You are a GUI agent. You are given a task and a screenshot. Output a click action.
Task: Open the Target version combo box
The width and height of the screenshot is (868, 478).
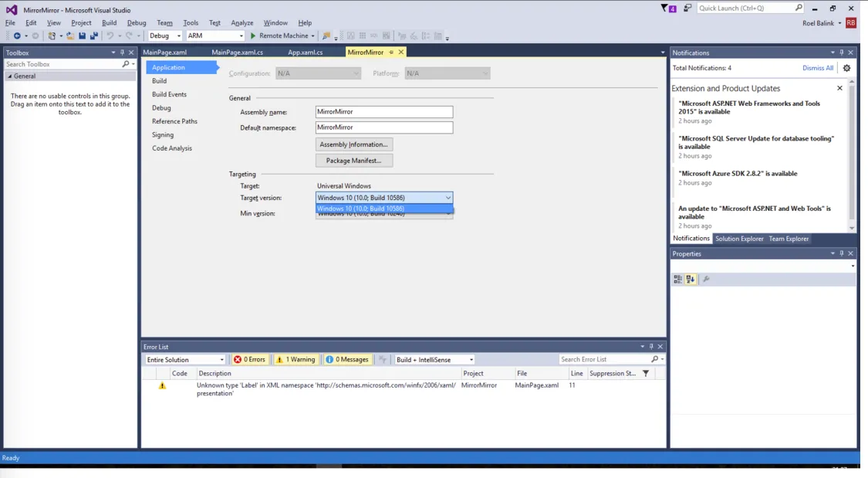click(384, 198)
